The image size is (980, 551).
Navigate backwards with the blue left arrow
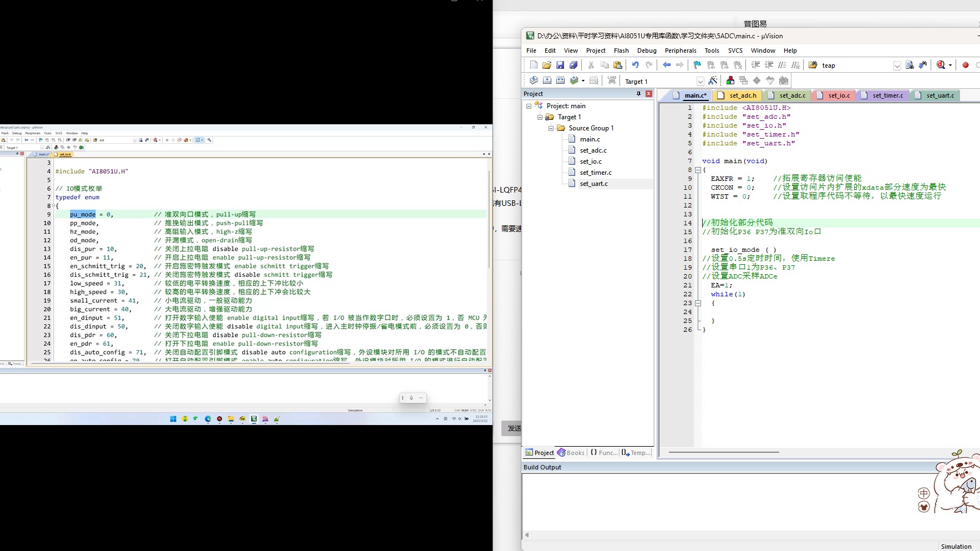point(667,65)
